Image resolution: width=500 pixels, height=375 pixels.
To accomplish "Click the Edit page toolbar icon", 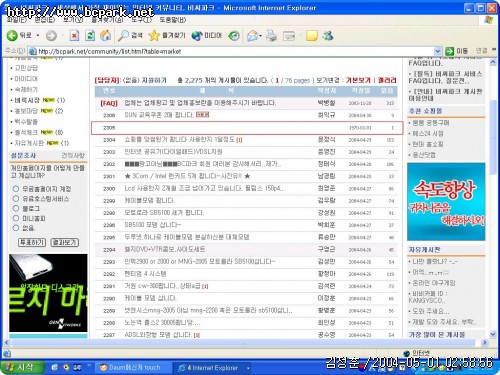I will tap(289, 36).
